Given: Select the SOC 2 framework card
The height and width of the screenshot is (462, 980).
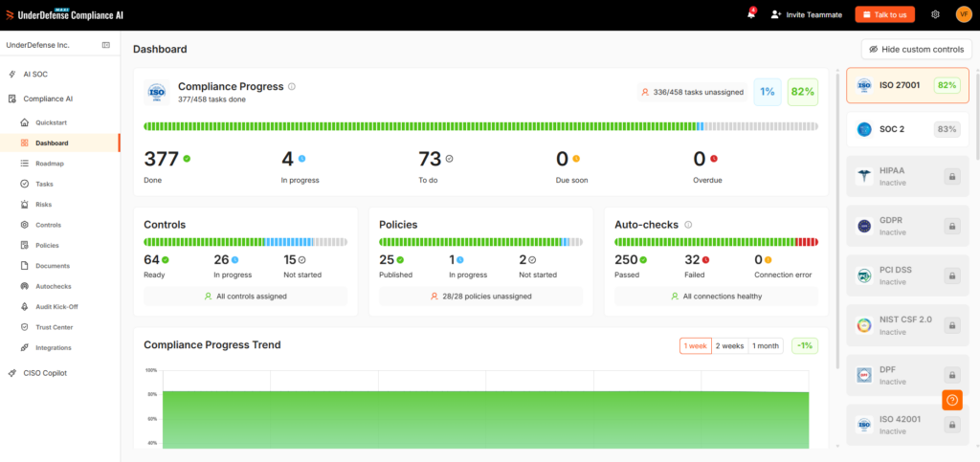Looking at the screenshot, I should (x=907, y=129).
